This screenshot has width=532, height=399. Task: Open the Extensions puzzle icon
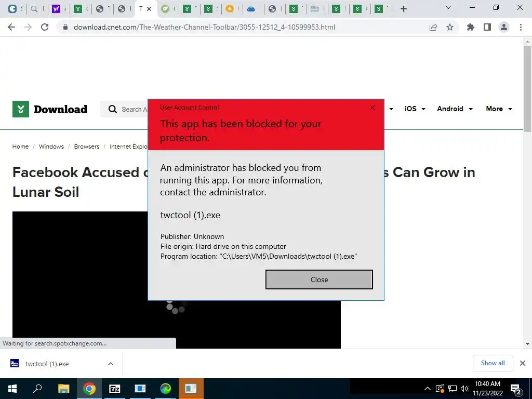pyautogui.click(x=471, y=27)
